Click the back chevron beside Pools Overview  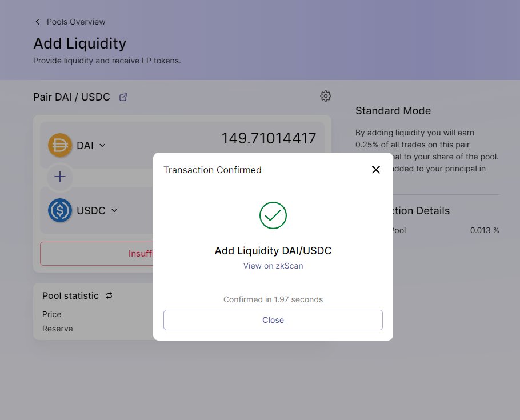coord(38,22)
